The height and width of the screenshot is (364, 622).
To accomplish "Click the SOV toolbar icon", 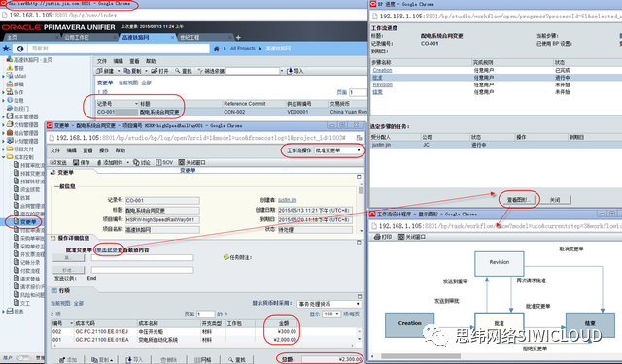I will (x=158, y=162).
